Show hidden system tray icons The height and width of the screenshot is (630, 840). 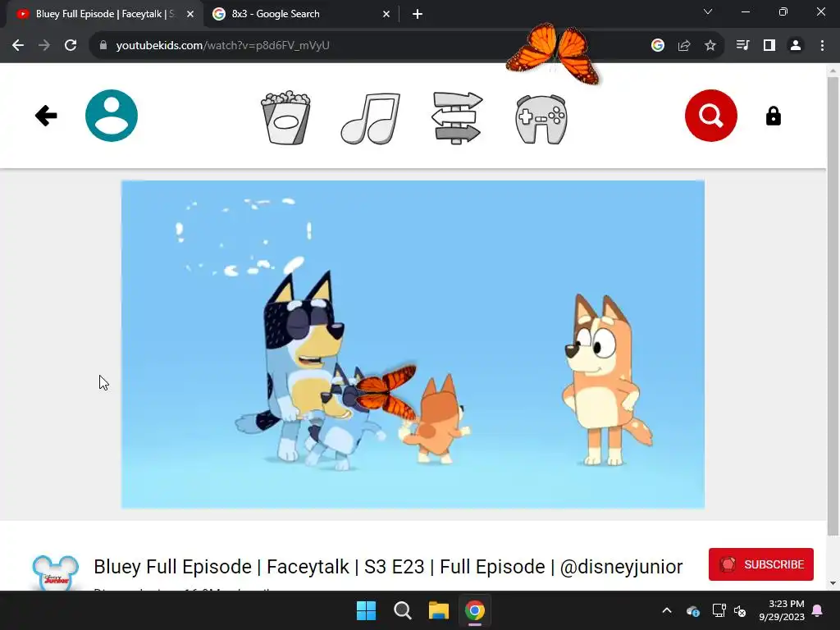point(667,610)
